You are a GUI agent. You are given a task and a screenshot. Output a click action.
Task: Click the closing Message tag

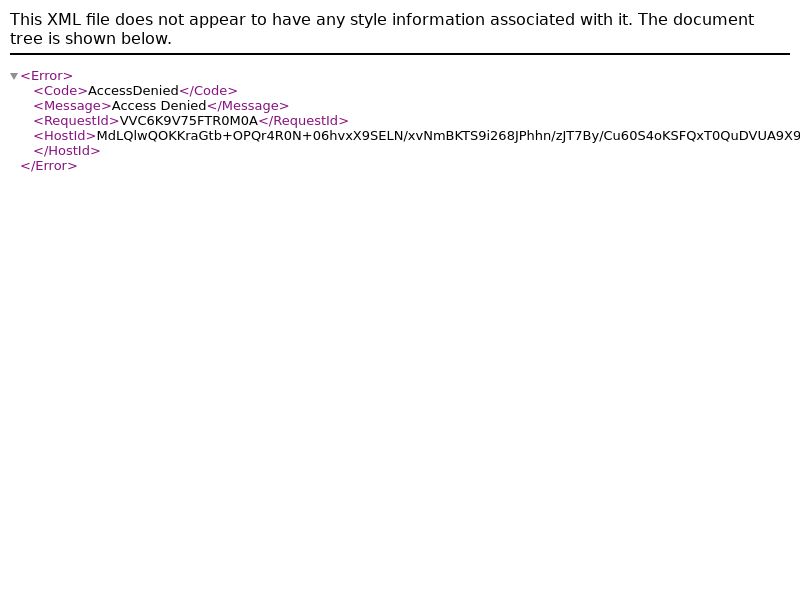click(x=248, y=106)
